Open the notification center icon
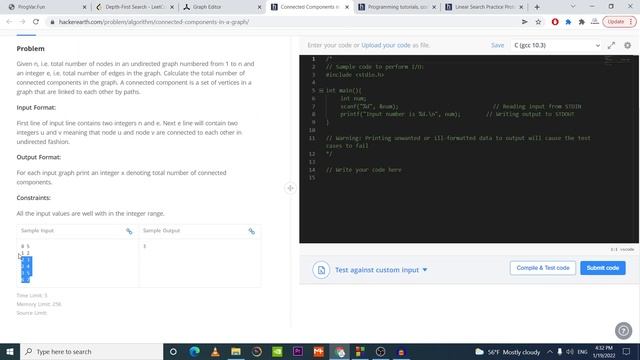The image size is (640, 360). click(626, 351)
